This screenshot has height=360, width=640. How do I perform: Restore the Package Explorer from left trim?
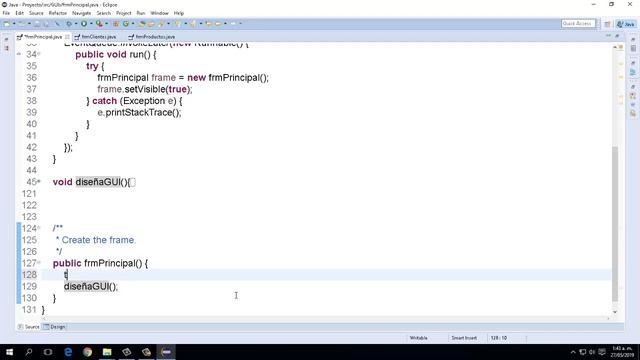(x=6, y=40)
